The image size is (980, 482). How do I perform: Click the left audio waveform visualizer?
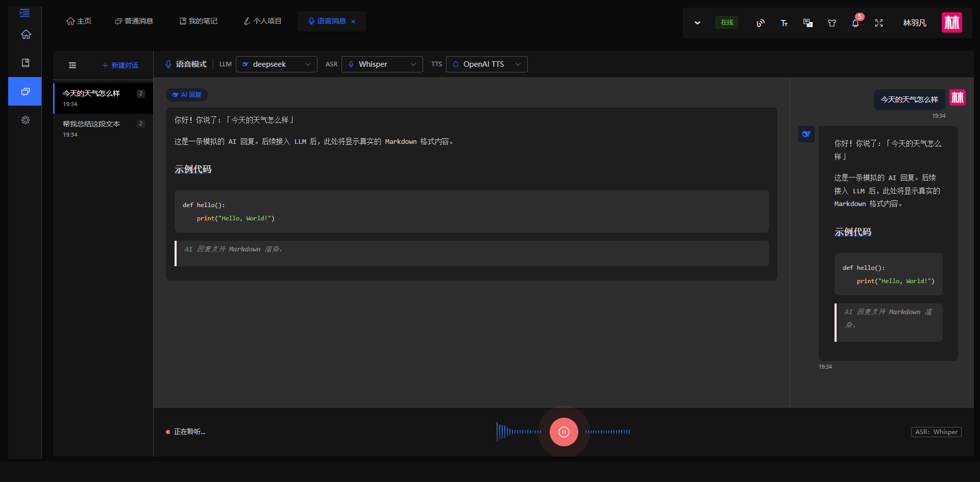tap(519, 432)
